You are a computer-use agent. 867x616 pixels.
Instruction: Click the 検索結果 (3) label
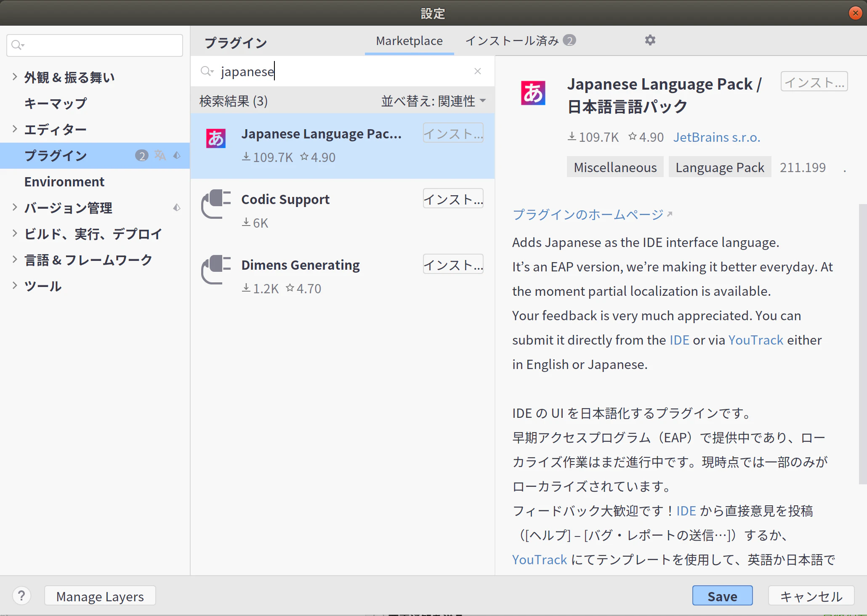tap(234, 101)
